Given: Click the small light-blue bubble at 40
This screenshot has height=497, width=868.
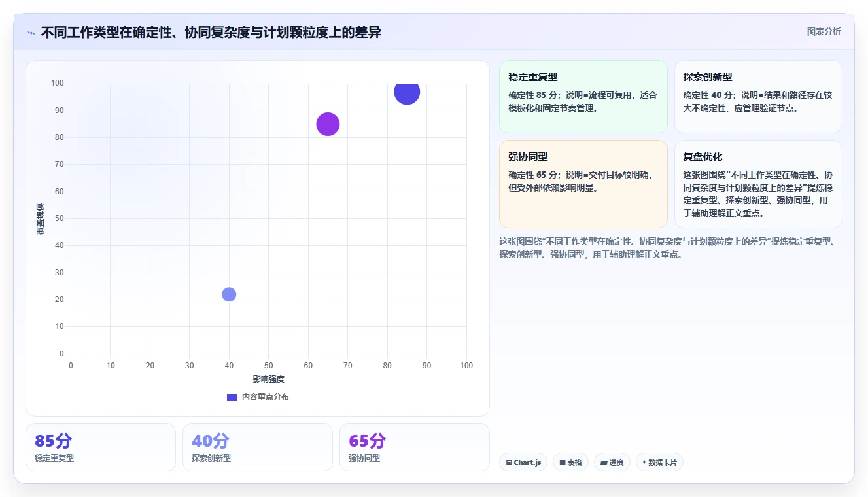Looking at the screenshot, I should pyautogui.click(x=229, y=294).
